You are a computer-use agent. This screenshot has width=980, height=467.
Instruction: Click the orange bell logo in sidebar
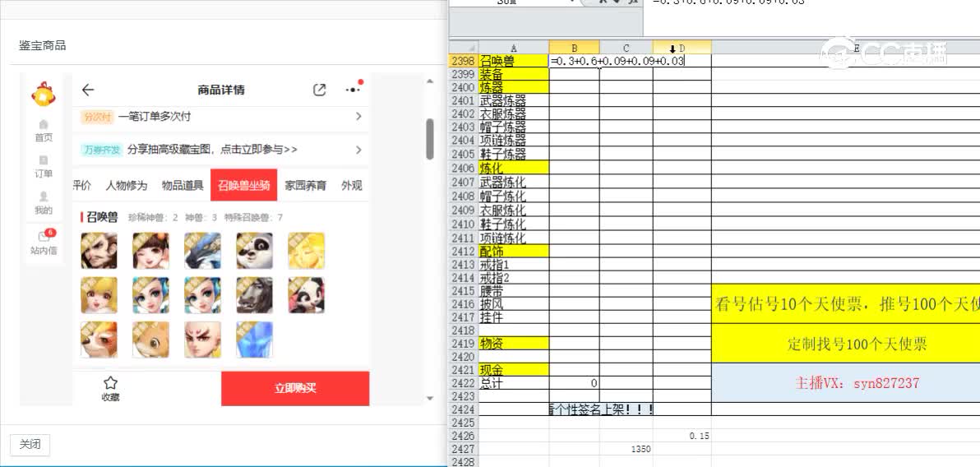pyautogui.click(x=43, y=94)
